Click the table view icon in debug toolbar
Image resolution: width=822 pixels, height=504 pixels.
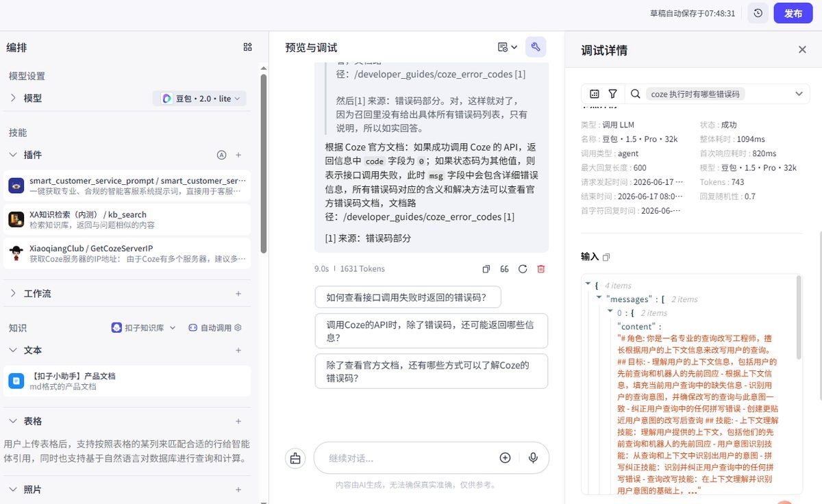[595, 94]
